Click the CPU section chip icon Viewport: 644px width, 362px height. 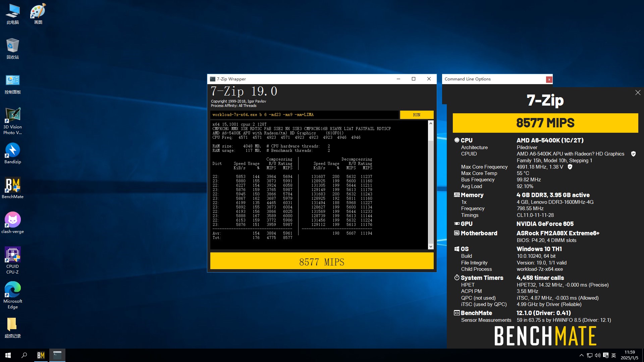(x=457, y=140)
